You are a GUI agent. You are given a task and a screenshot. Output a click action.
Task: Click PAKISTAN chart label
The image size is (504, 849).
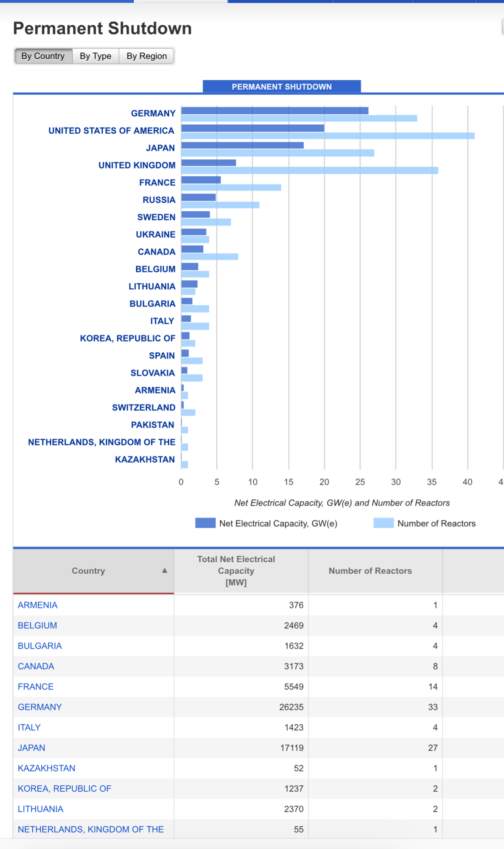pyautogui.click(x=152, y=425)
